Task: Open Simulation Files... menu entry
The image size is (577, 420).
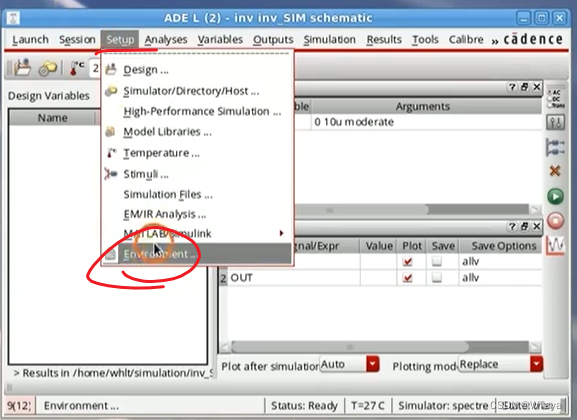Action: pos(197,194)
